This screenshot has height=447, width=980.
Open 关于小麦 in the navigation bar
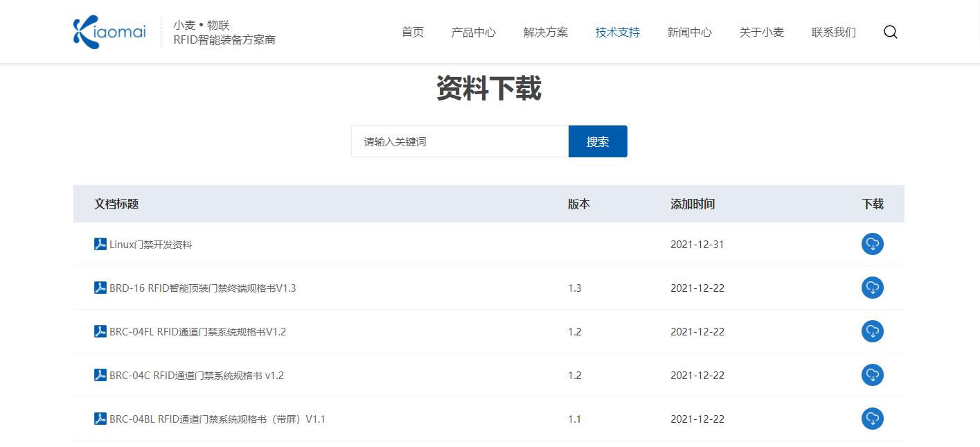pyautogui.click(x=761, y=32)
